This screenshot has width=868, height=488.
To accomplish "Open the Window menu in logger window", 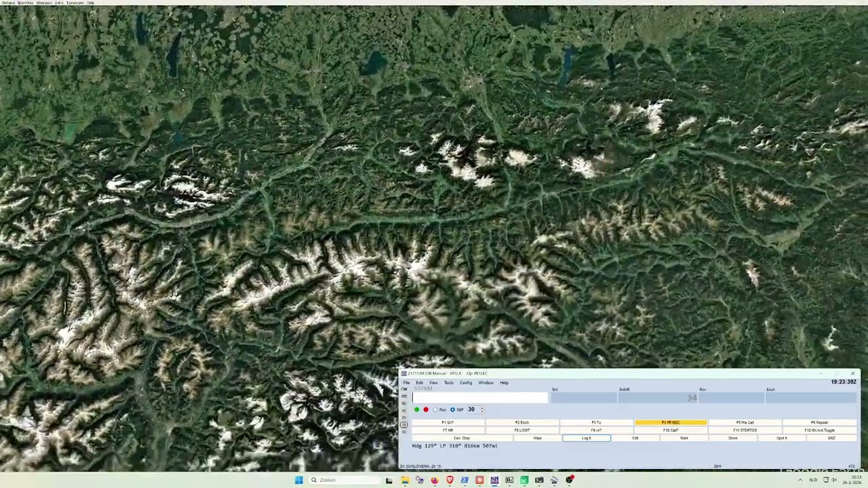I will pos(486,383).
